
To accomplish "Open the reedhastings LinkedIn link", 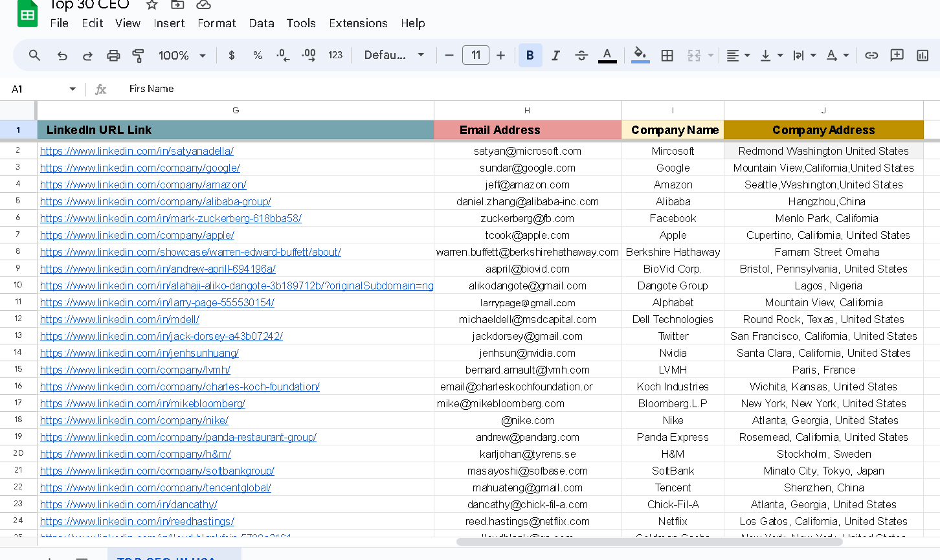I will 137,521.
